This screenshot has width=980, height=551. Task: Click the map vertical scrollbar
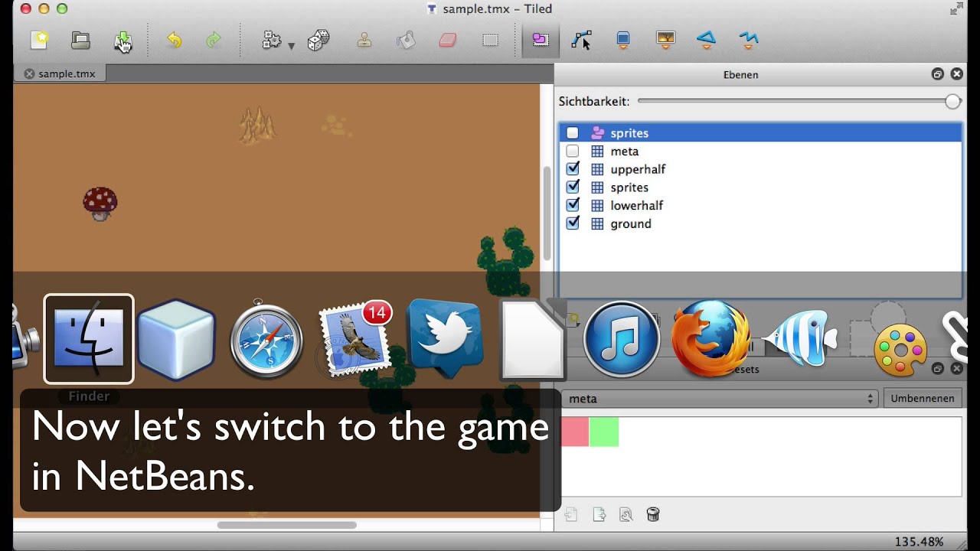pyautogui.click(x=547, y=214)
